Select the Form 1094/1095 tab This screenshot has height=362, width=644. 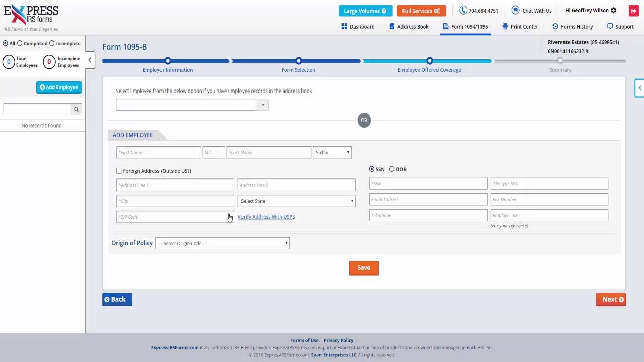pyautogui.click(x=465, y=27)
